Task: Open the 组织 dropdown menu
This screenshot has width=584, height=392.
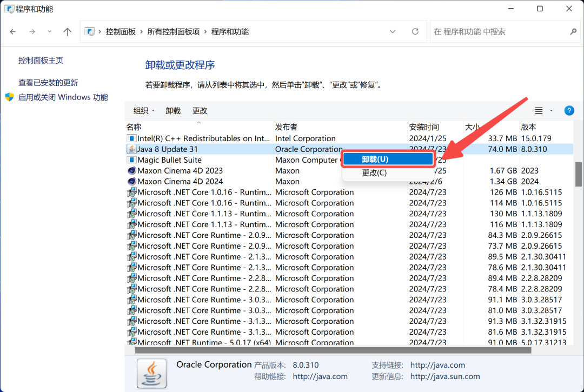Action: [144, 110]
